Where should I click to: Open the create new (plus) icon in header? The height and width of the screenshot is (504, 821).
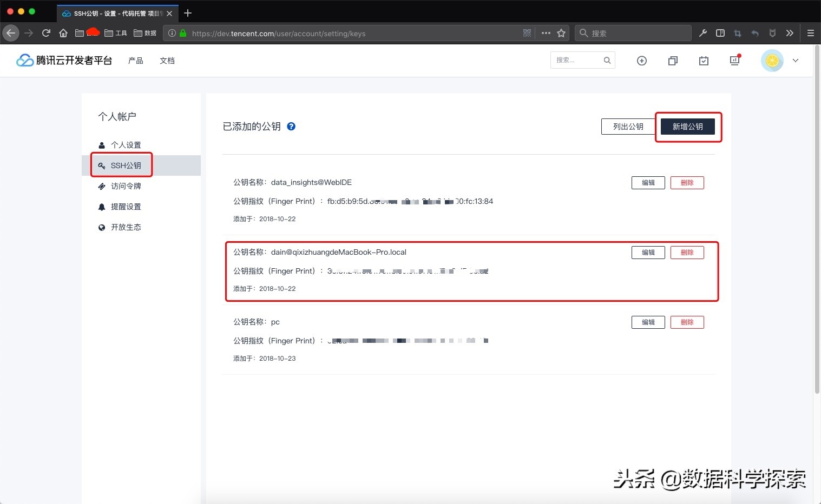[642, 61]
